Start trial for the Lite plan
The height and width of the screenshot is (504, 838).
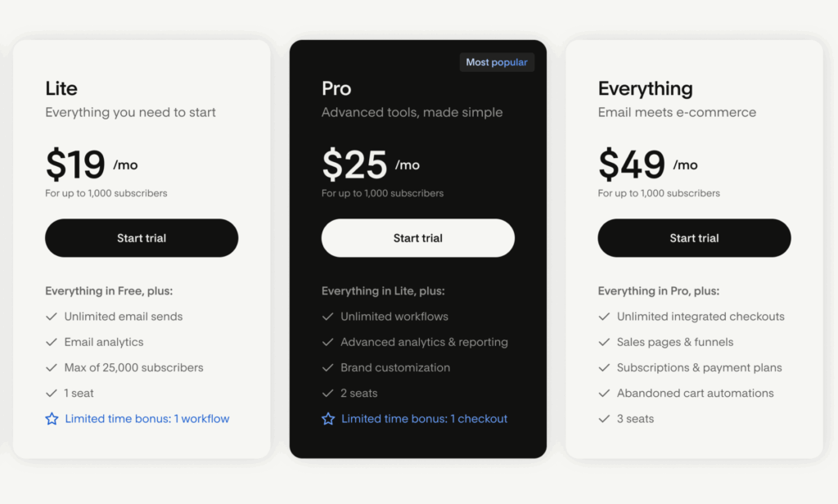(142, 238)
